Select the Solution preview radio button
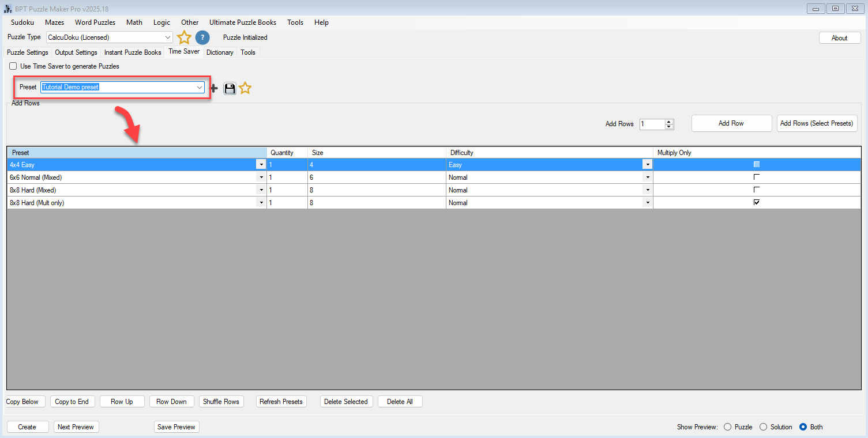The height and width of the screenshot is (438, 868). click(763, 427)
